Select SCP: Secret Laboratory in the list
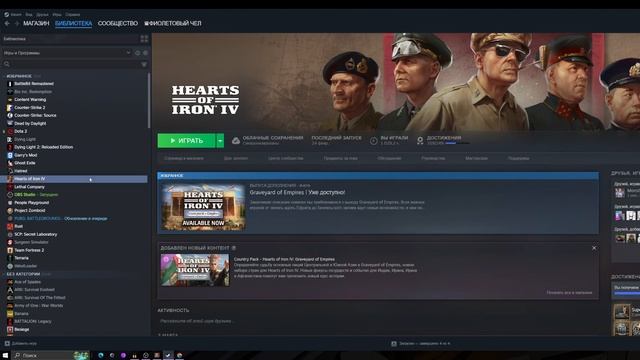 (36, 234)
